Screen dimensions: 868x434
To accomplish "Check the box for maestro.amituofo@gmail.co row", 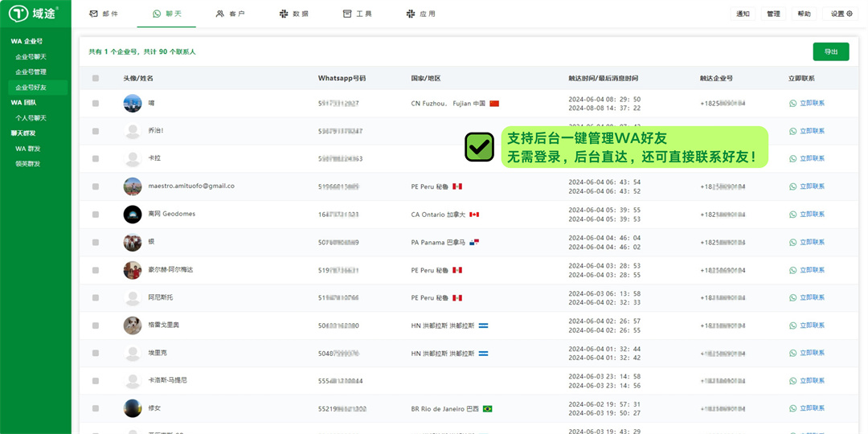I will click(96, 186).
